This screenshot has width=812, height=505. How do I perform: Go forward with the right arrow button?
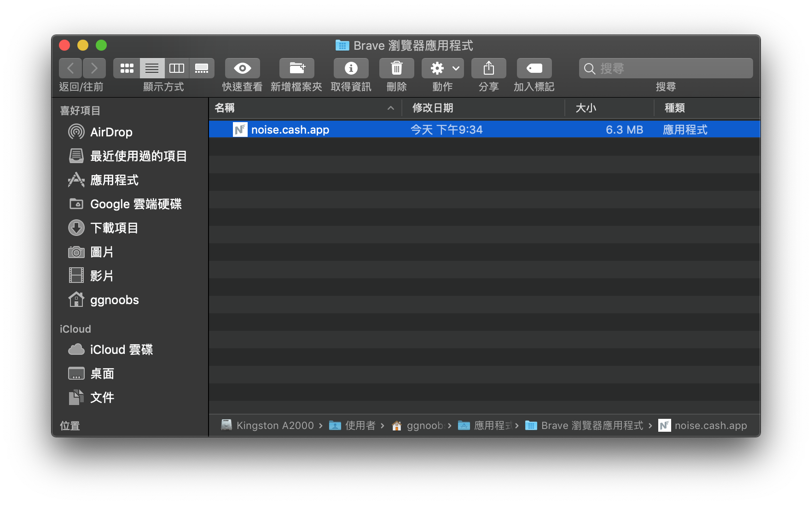94,68
